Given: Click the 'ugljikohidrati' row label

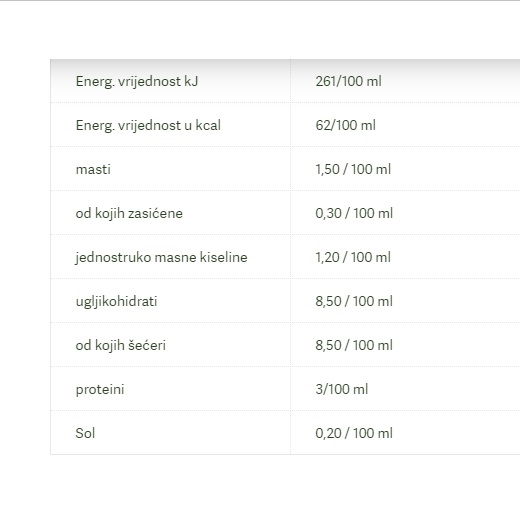Looking at the screenshot, I should click(116, 301).
